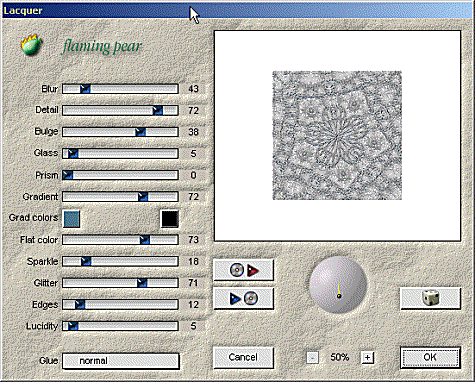Click the load settings button (disc then red arrow)
This screenshot has height=382, width=475.
click(243, 270)
